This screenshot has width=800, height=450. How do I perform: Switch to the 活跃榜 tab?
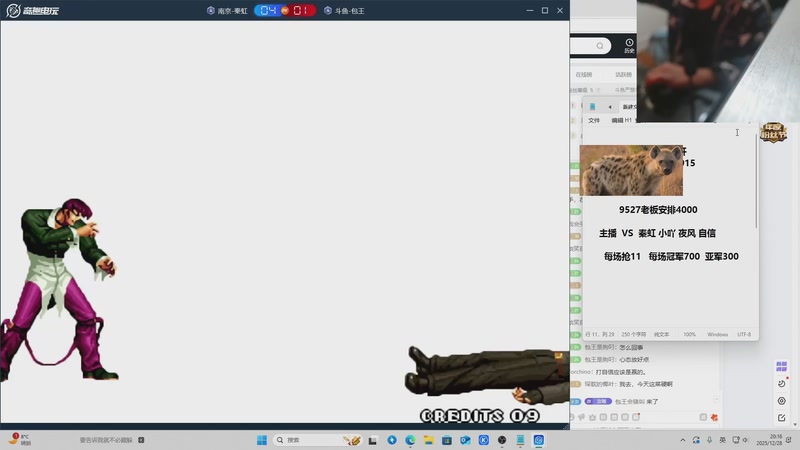point(623,74)
